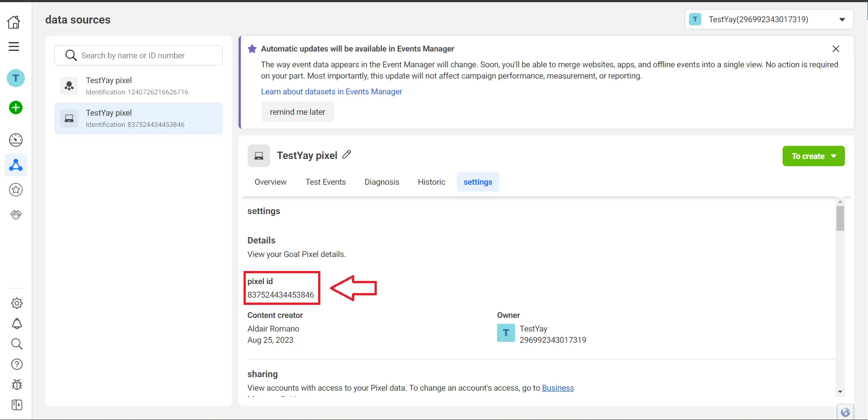The width and height of the screenshot is (868, 420).
Task: Switch to the Diagnosis tab
Action: click(x=382, y=182)
